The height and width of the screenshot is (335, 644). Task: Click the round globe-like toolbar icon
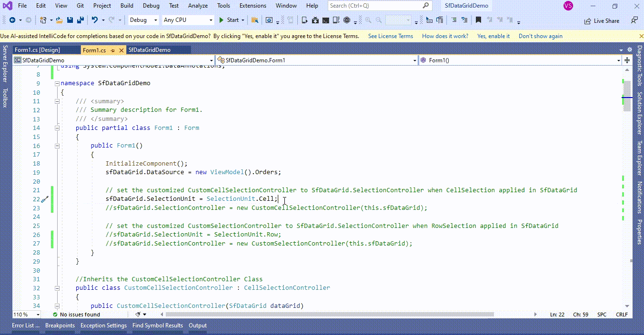pos(347,20)
